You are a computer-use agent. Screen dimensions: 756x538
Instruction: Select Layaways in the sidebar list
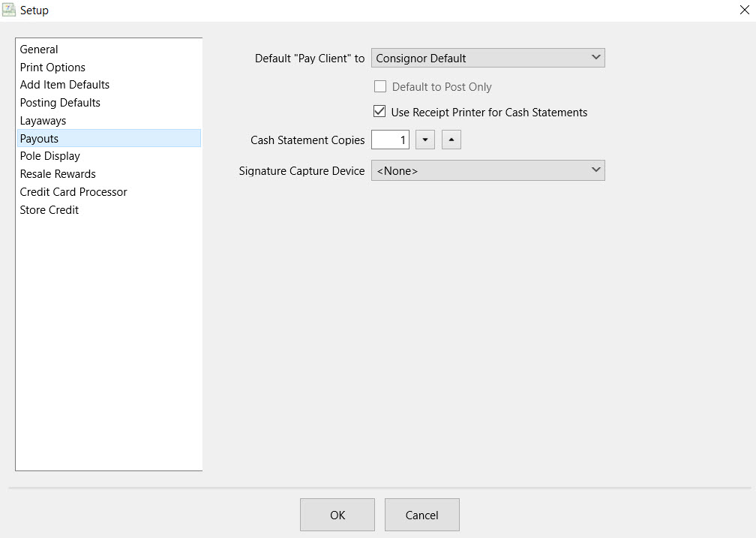tap(43, 121)
